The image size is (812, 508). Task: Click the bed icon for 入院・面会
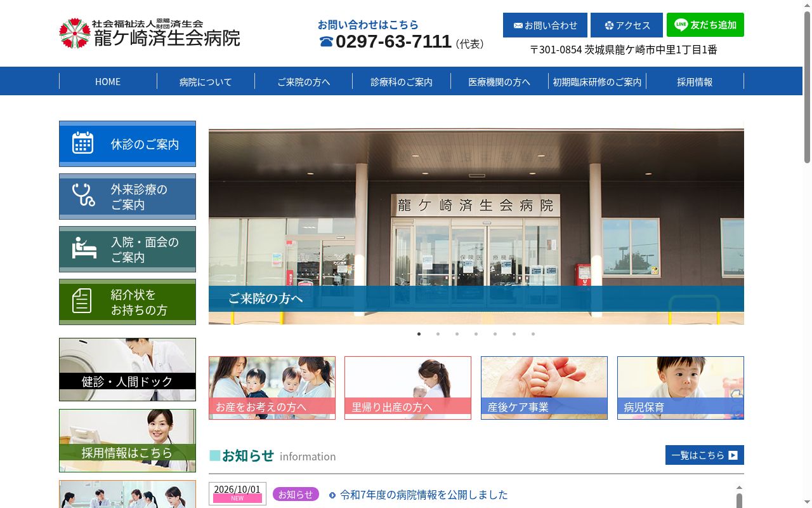84,248
